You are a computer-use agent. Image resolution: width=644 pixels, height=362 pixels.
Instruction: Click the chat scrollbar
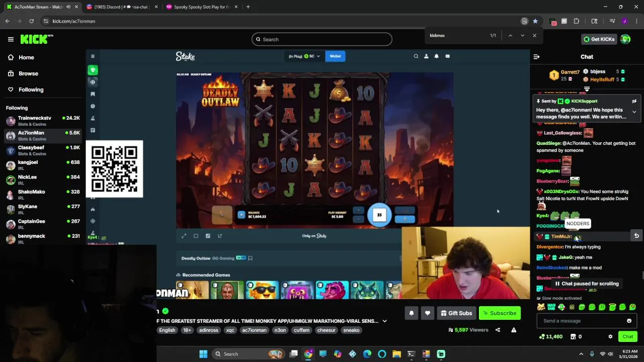pos(642,275)
